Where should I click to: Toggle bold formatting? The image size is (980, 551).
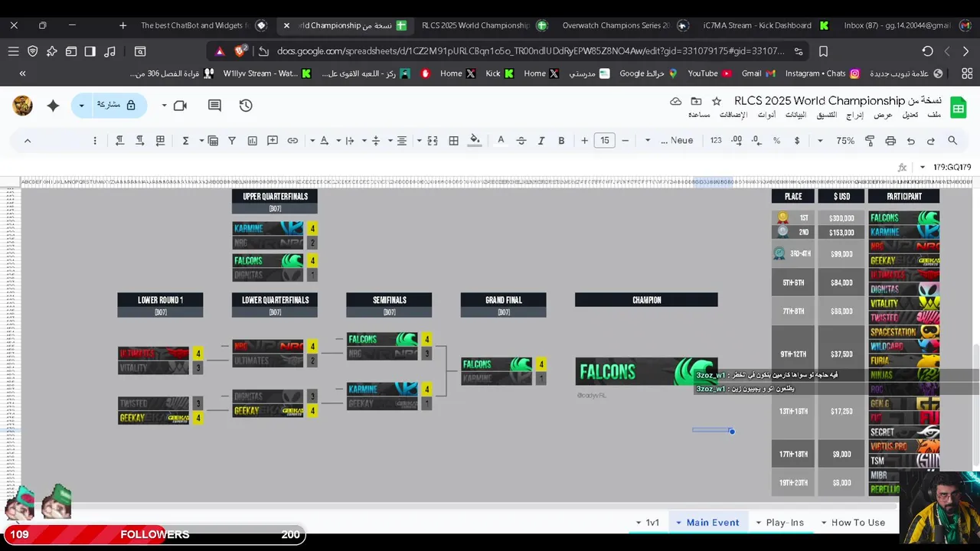561,141
